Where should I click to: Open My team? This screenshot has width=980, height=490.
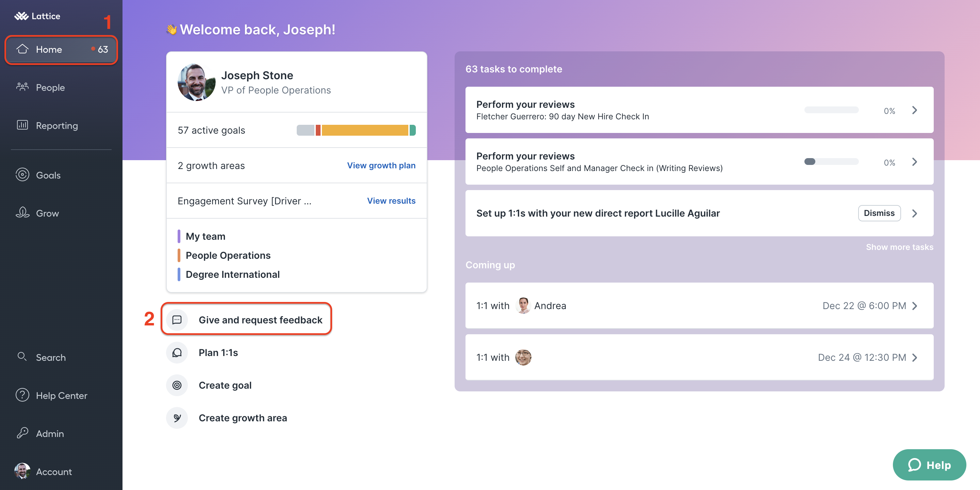206,236
